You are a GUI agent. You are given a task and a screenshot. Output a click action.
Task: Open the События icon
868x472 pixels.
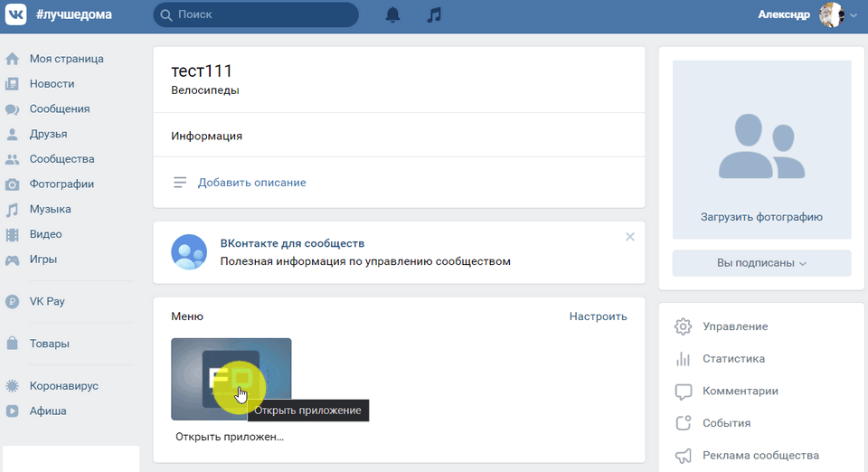pos(684,423)
